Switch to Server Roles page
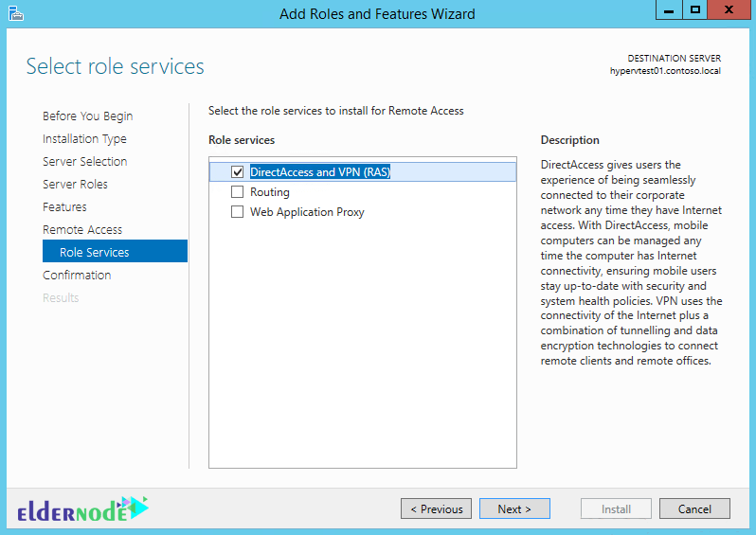The image size is (756, 535). [75, 184]
